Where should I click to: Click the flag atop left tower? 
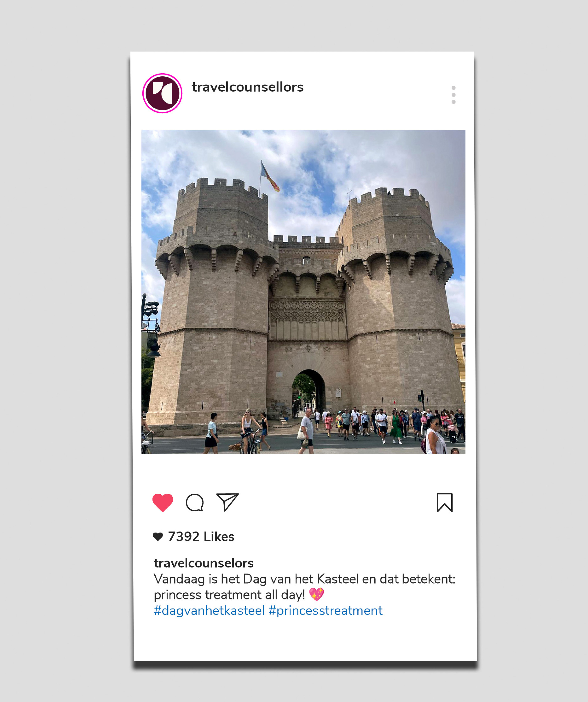tap(270, 177)
